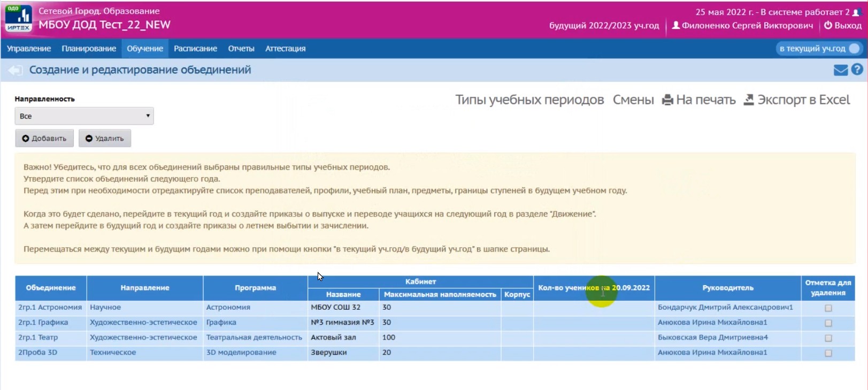Open the mail envelope icon
This screenshot has width=868, height=390.
pyautogui.click(x=841, y=70)
